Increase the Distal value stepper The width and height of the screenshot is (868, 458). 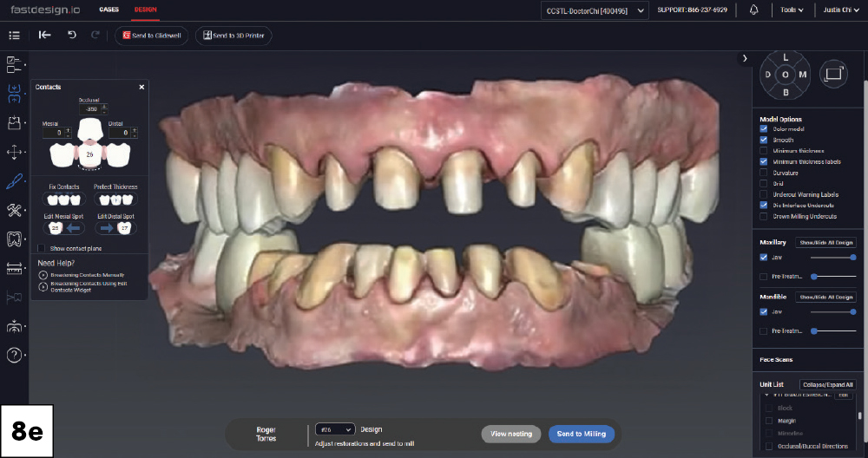(135, 130)
